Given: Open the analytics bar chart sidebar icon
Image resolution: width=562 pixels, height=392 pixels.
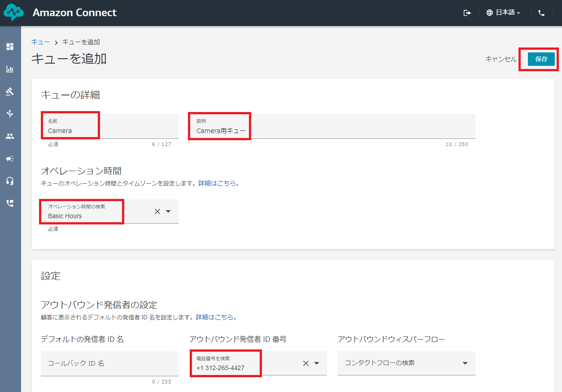Looking at the screenshot, I should pos(10,69).
